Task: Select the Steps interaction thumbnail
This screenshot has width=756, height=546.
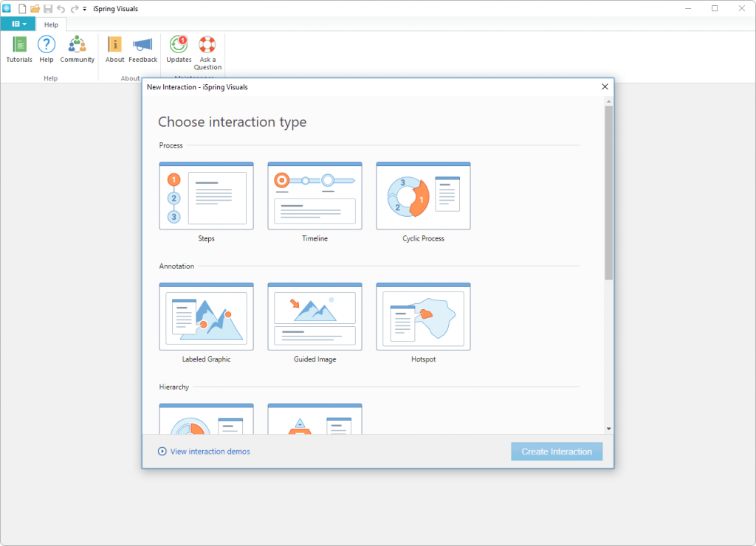Action: pos(207,196)
